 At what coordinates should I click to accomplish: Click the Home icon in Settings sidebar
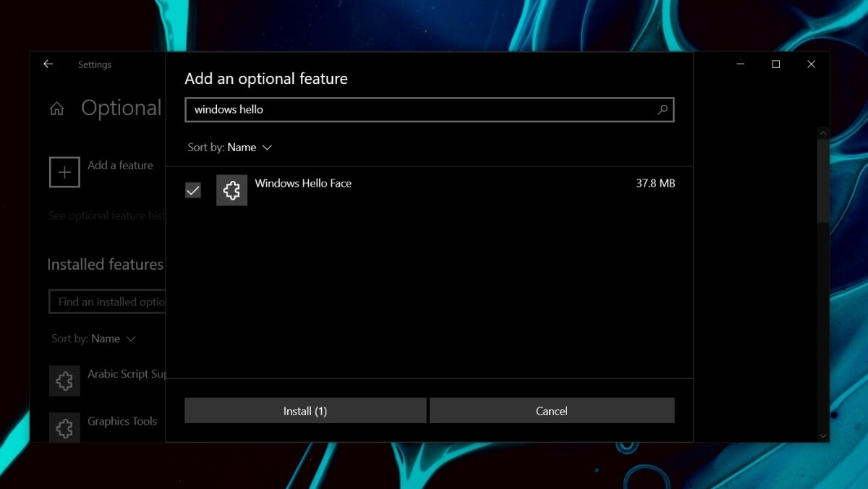pos(56,109)
